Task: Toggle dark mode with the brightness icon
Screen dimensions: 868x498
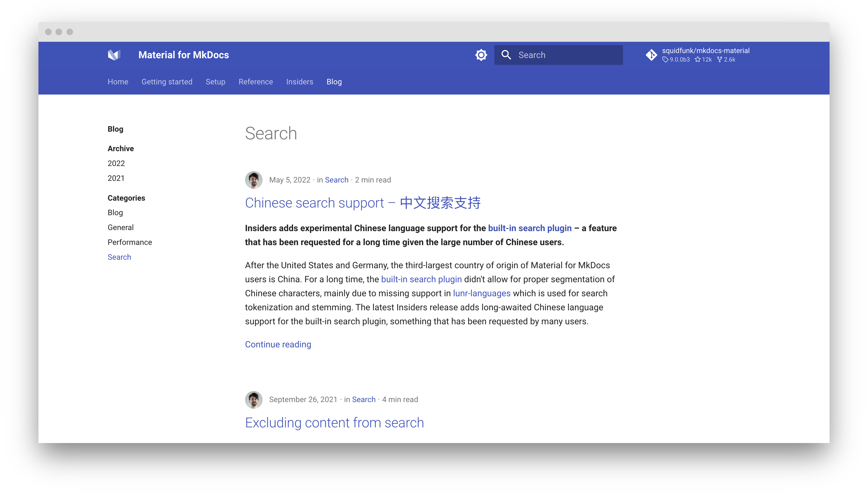Action: tap(481, 55)
